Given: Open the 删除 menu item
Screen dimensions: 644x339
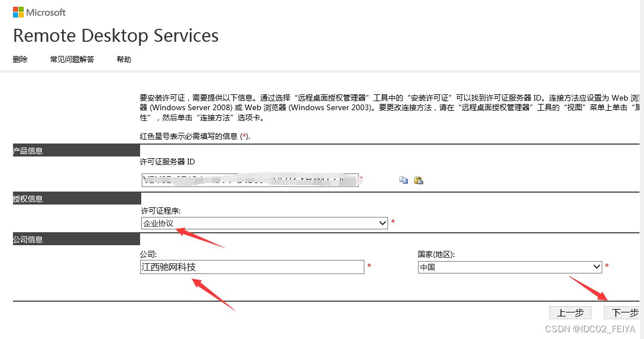Looking at the screenshot, I should (x=20, y=59).
